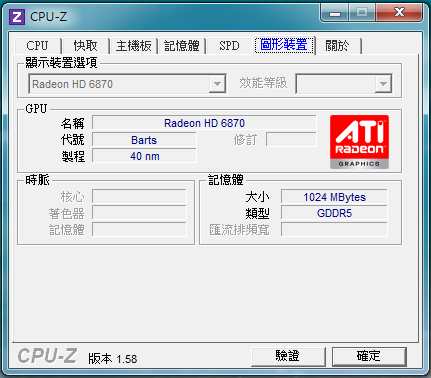The image size is (431, 378).
Task: Click the GPU group label
Action: (36, 109)
